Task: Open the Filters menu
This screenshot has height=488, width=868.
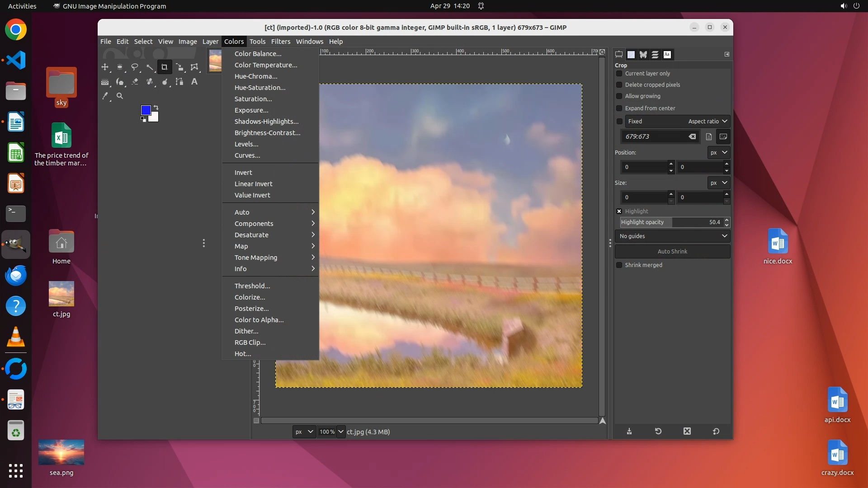Action: 280,41
